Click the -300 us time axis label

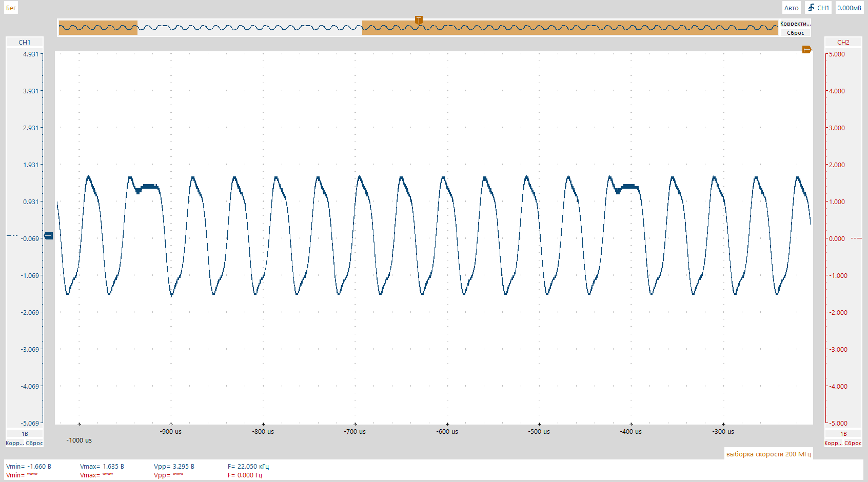(x=723, y=431)
